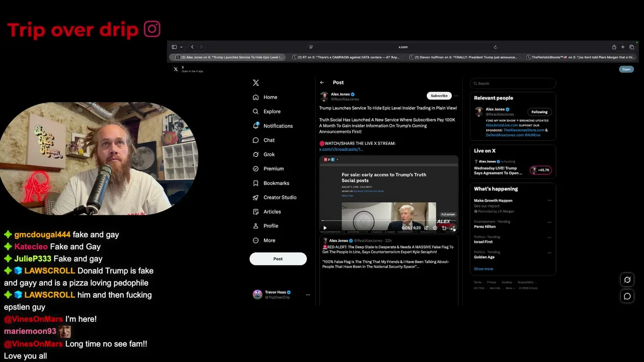Open the Golden Age trending topic
This screenshot has width=644, height=362.
tap(484, 257)
